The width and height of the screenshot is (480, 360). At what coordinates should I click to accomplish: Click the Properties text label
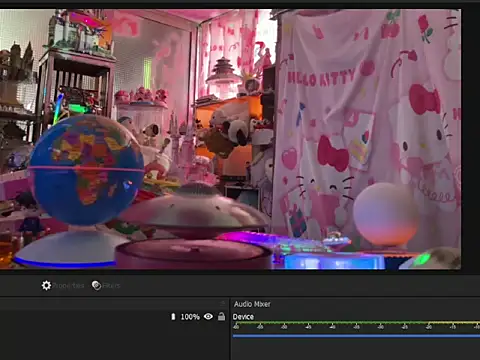point(68,286)
